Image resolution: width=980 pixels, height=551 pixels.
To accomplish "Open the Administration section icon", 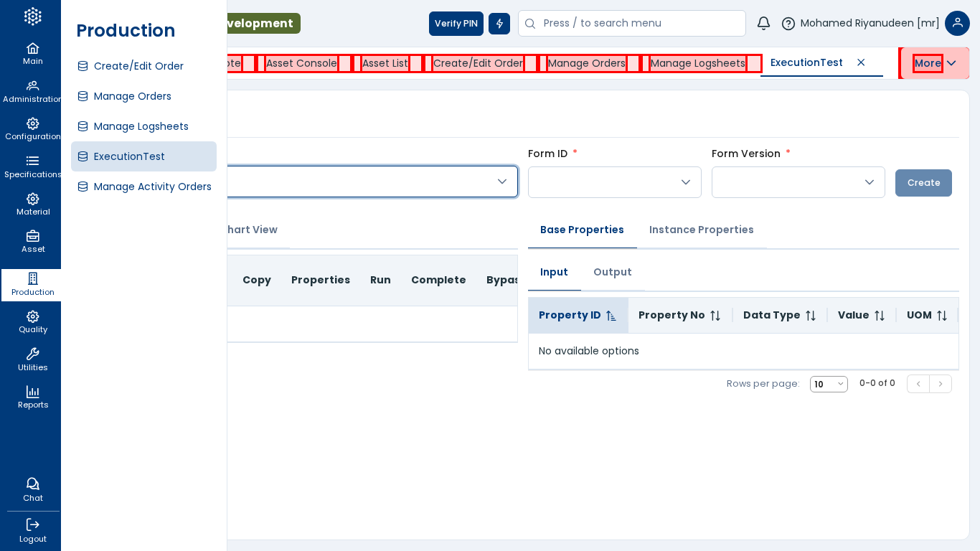I will [x=32, y=86].
